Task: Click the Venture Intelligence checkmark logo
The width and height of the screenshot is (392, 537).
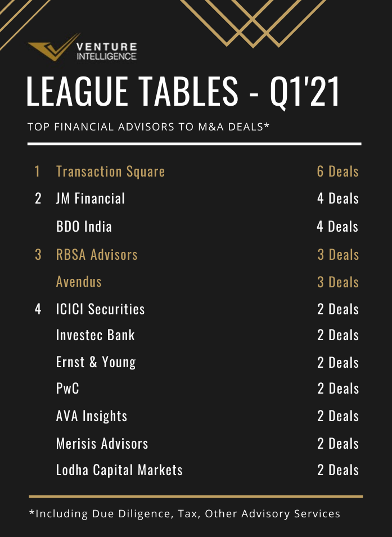Action: [x=53, y=47]
